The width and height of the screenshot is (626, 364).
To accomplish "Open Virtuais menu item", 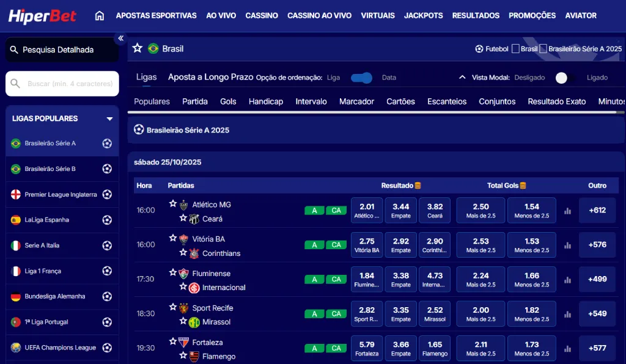I will (378, 15).
